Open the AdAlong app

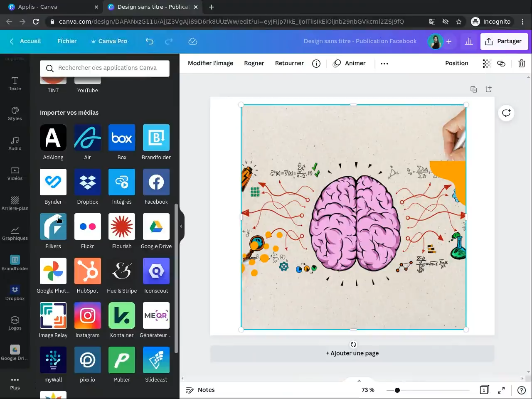pyautogui.click(x=53, y=138)
